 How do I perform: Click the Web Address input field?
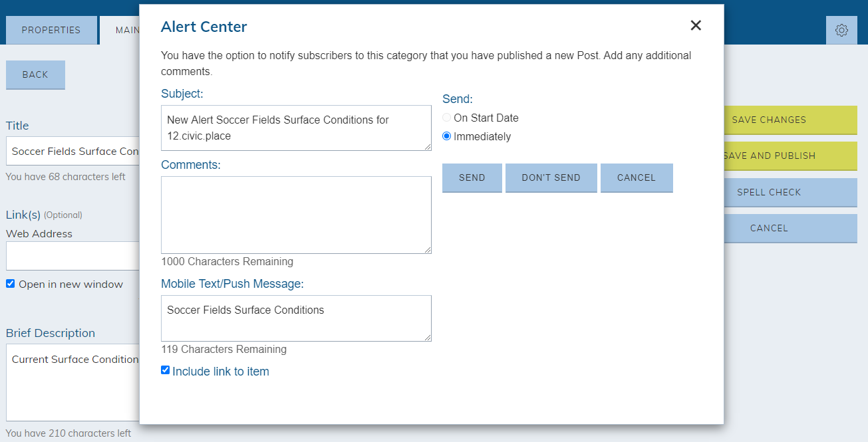tap(73, 256)
